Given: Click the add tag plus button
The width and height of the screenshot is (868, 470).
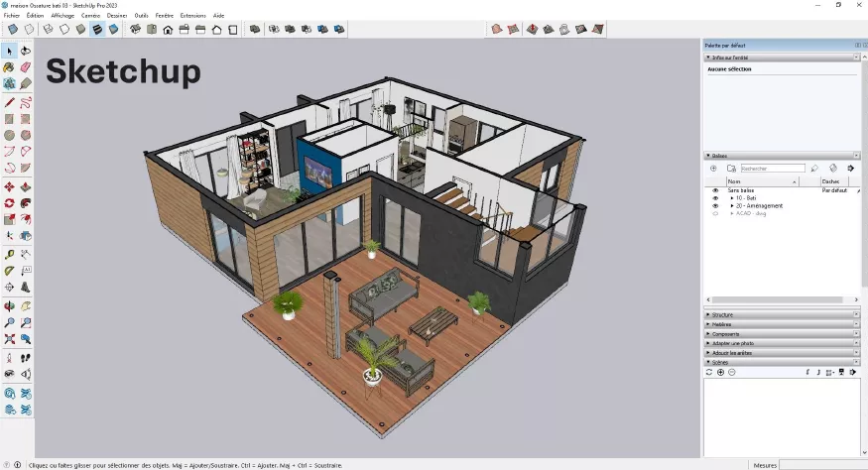Looking at the screenshot, I should tap(712, 169).
